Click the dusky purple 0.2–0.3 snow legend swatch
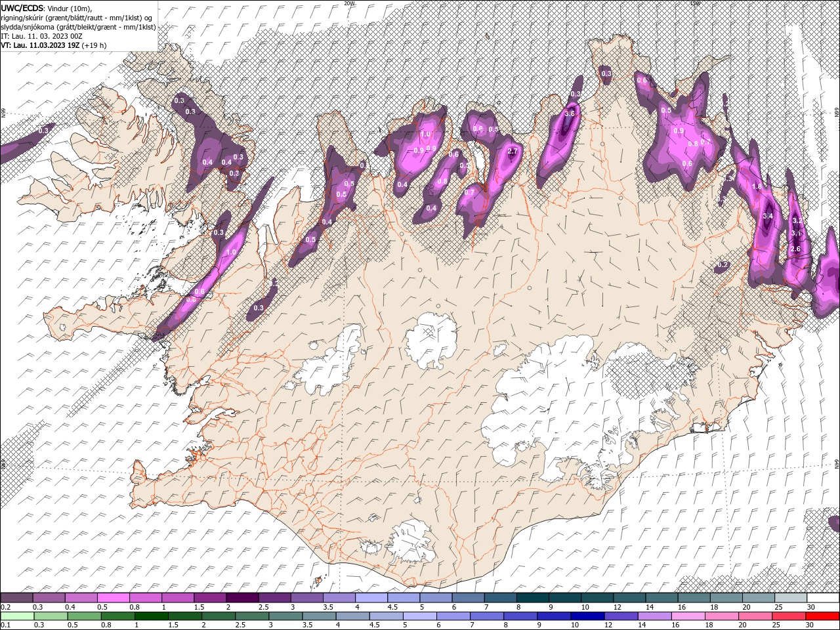The width and height of the screenshot is (840, 630). (x=16, y=598)
